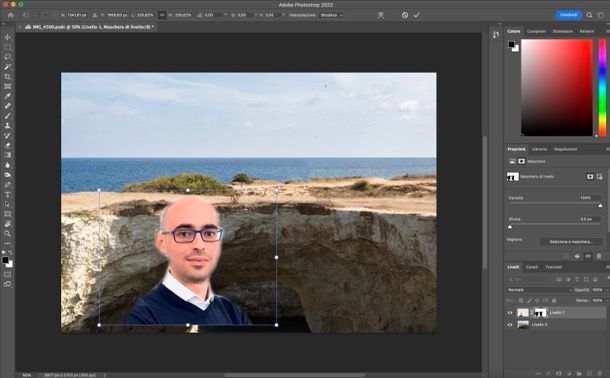Viewport: 610px width, 378px height.
Task: Select the Brush tool
Action: click(x=7, y=116)
